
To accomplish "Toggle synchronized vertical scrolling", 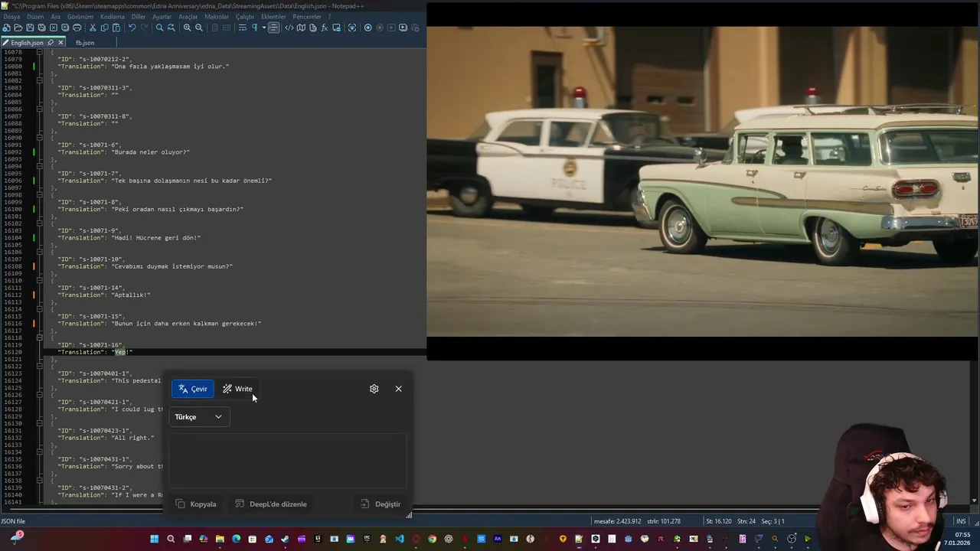I will click(x=215, y=28).
